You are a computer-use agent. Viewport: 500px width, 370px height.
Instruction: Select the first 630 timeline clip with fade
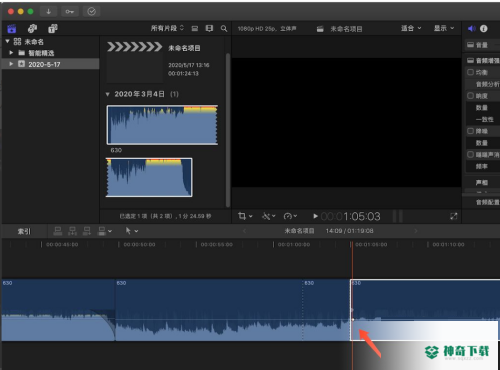(58, 310)
